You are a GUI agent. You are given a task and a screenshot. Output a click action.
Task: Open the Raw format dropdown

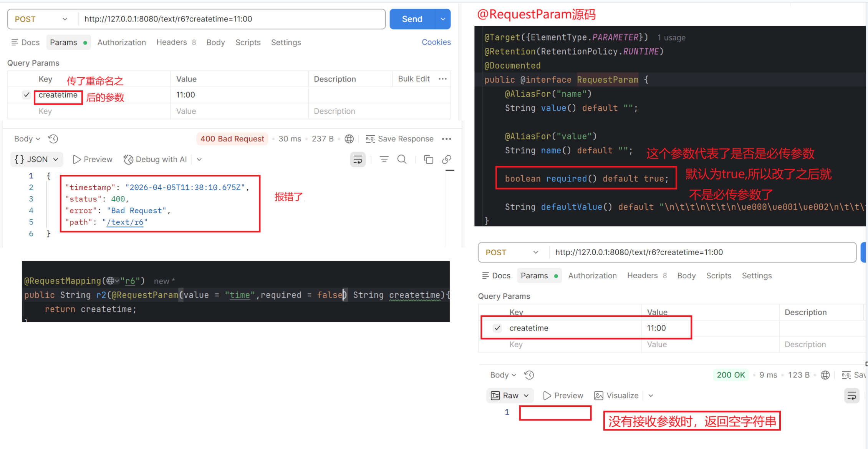click(x=510, y=396)
